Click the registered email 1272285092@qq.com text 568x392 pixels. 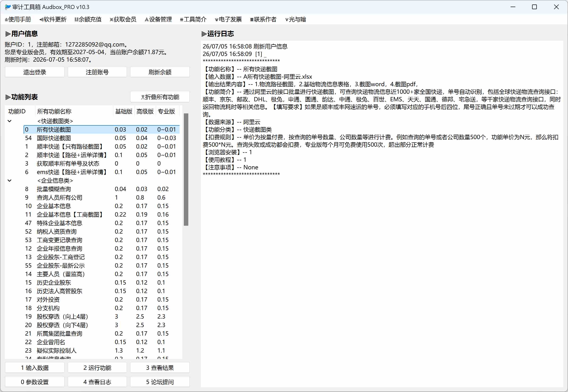pyautogui.click(x=95, y=44)
